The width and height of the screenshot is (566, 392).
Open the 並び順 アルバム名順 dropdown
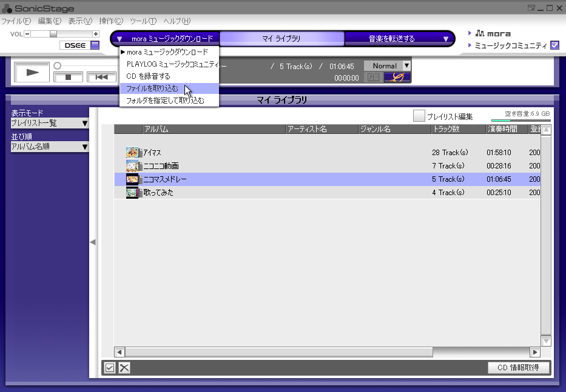tap(50, 147)
